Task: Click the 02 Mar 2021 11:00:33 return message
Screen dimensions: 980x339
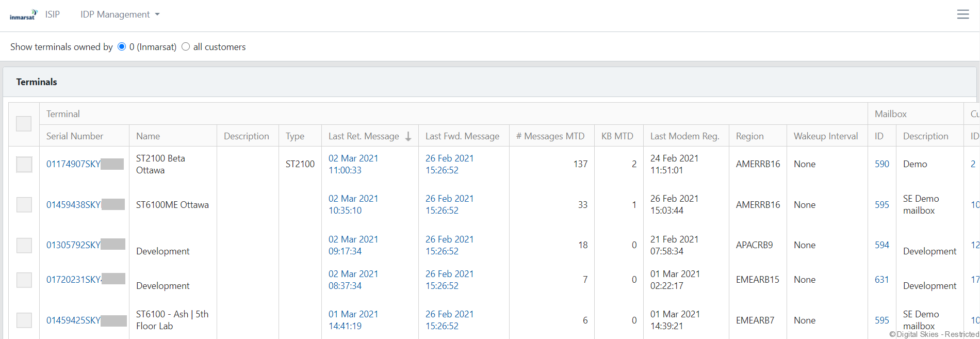Action: click(353, 164)
